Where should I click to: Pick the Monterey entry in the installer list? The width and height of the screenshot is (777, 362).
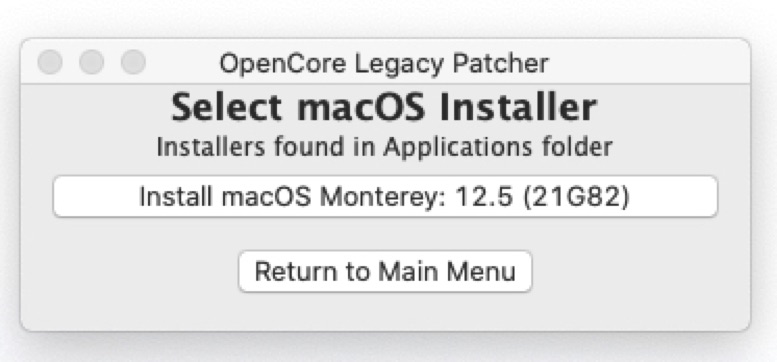point(385,196)
